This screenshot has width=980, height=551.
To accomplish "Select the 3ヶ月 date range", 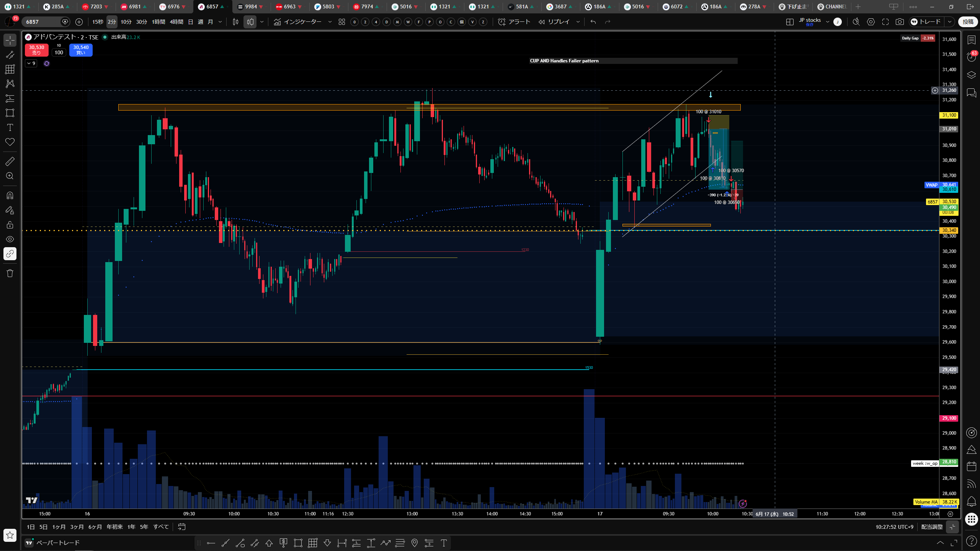I will coord(77,527).
